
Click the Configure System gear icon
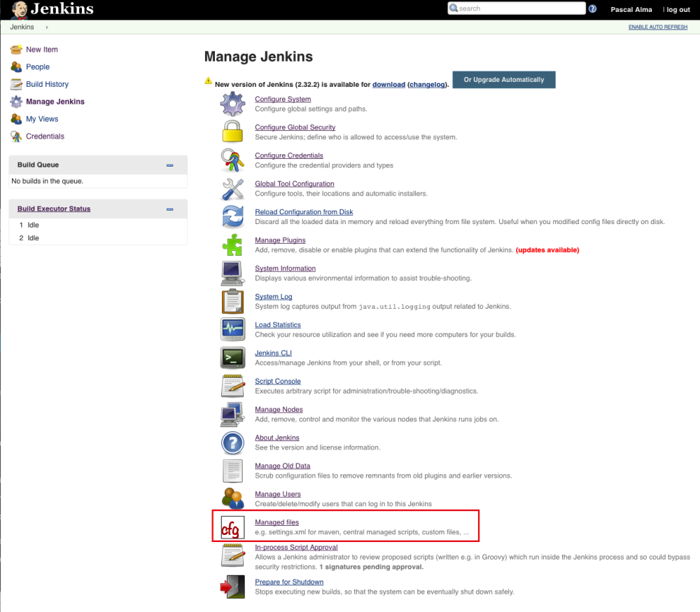point(232,104)
